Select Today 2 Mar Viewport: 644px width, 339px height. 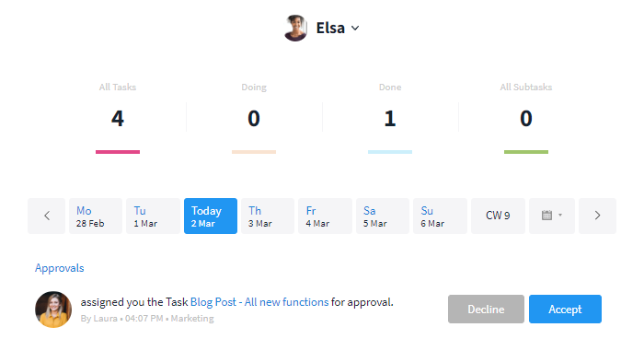[211, 216]
